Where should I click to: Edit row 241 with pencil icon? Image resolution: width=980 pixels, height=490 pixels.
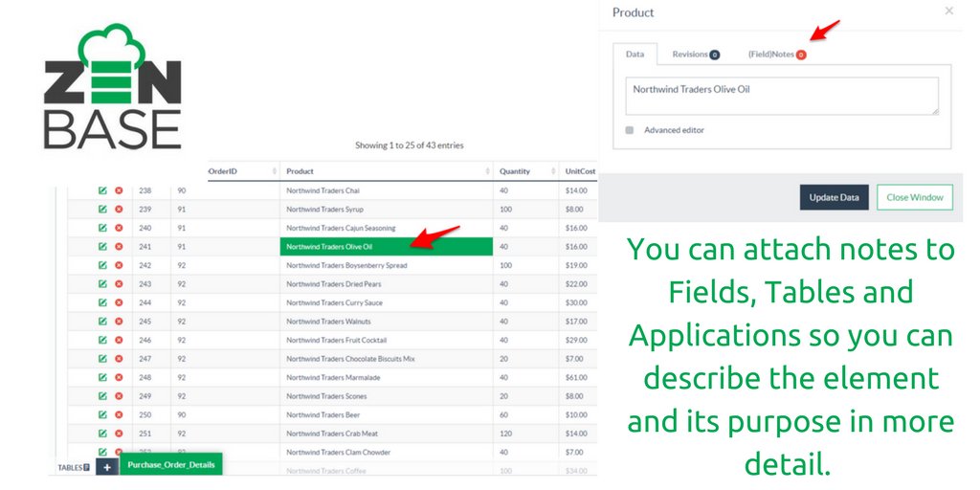(103, 247)
